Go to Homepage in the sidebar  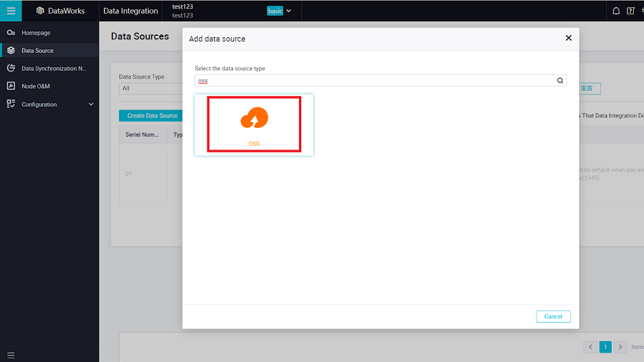coord(49,32)
